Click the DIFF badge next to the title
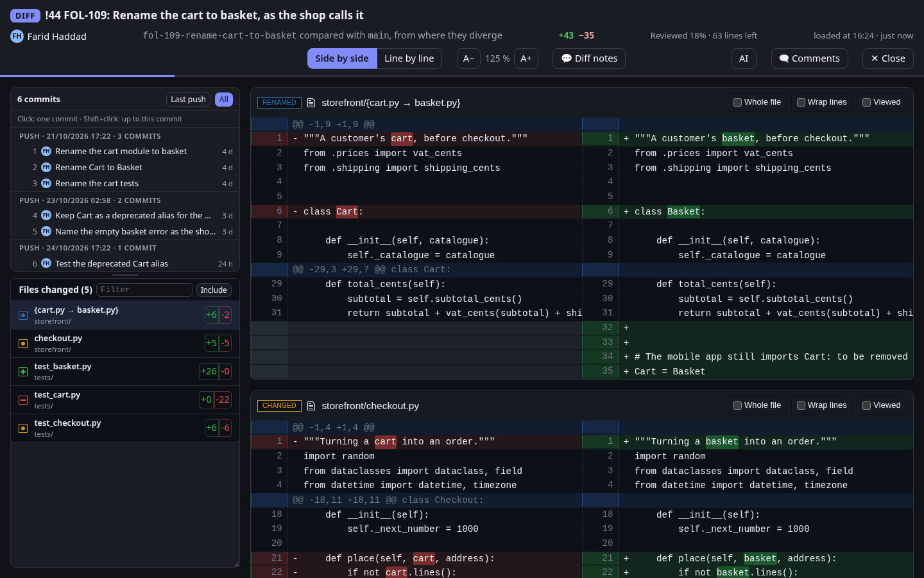Image resolution: width=924 pixels, height=578 pixels. (25, 15)
